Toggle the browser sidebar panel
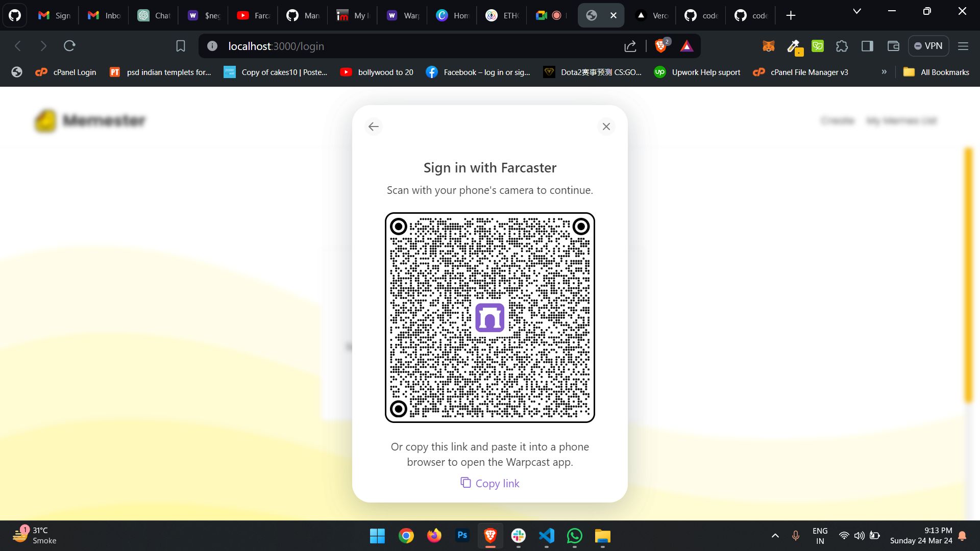The image size is (980, 551). point(867,46)
